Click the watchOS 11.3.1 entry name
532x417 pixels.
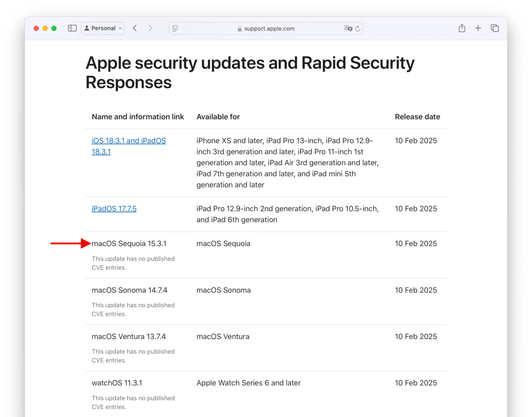click(x=117, y=383)
